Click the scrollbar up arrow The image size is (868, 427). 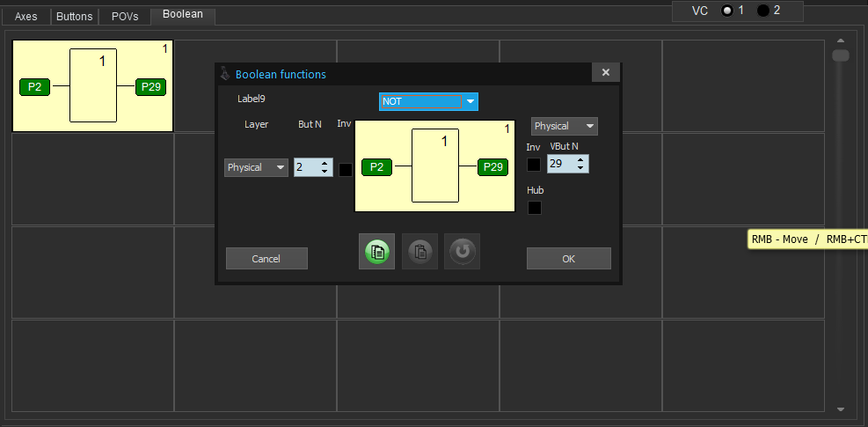[841, 40]
